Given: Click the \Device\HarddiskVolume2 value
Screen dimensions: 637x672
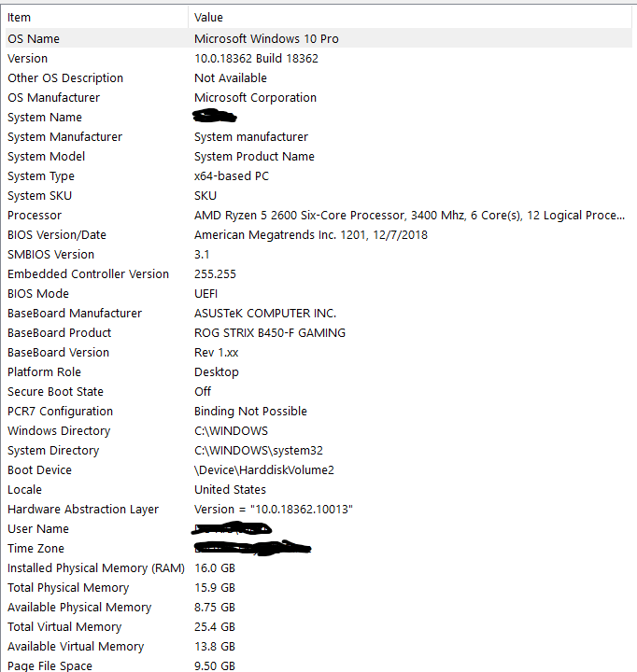Looking at the screenshot, I should 263,470.
